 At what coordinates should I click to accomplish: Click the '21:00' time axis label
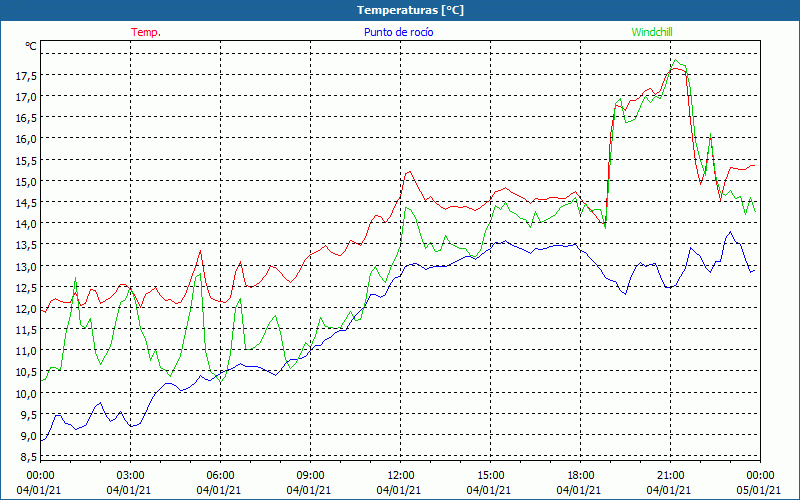click(x=670, y=476)
